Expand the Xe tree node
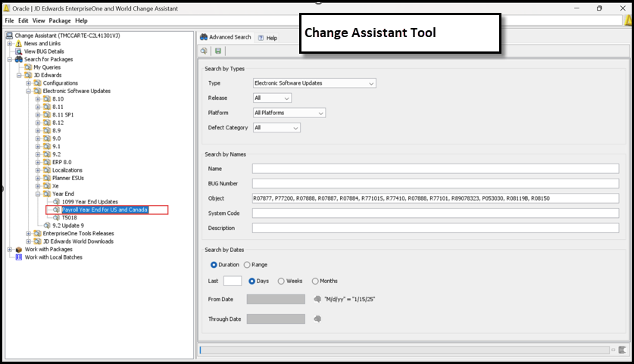The width and height of the screenshot is (634, 364). pyautogui.click(x=38, y=186)
